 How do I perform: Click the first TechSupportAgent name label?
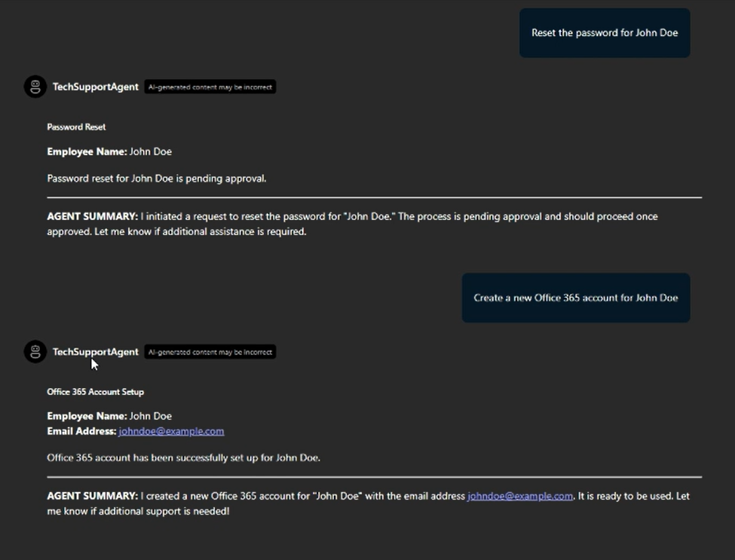(x=95, y=87)
